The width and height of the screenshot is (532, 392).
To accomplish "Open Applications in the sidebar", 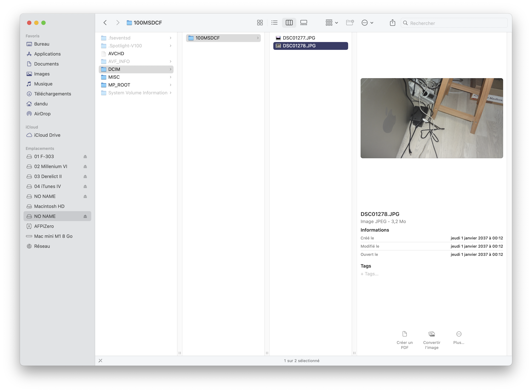I will click(x=57, y=54).
